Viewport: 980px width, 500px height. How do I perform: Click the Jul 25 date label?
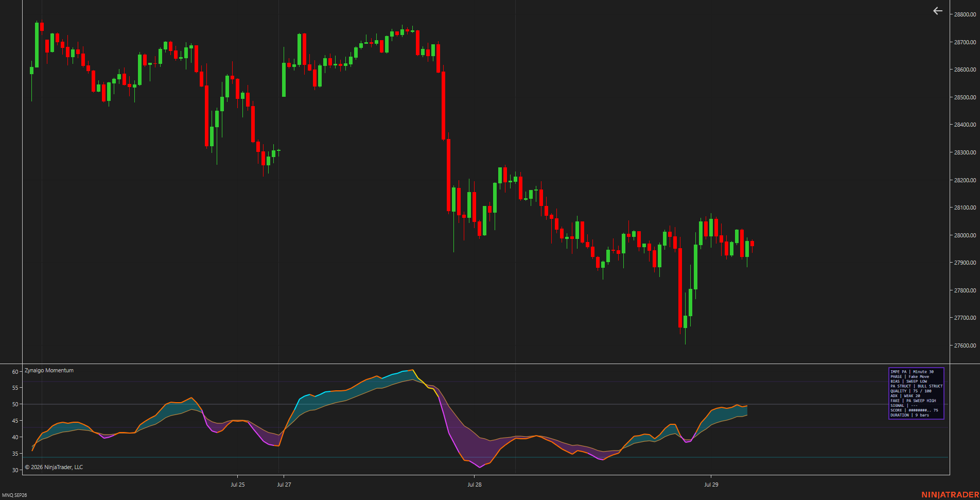tap(238, 485)
